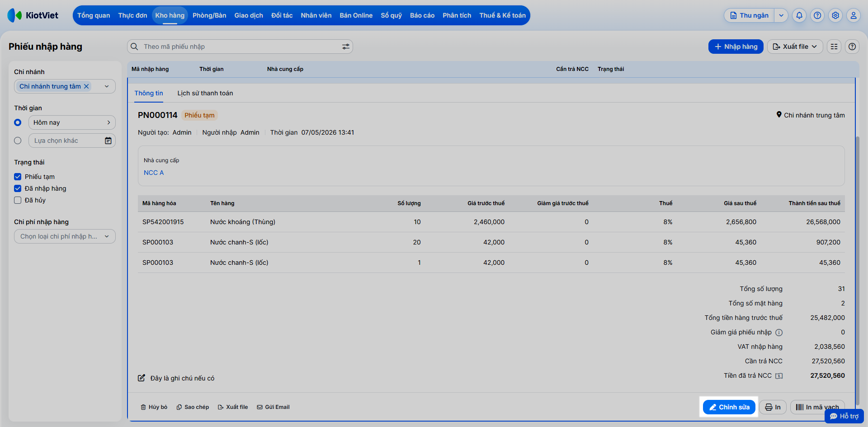The image size is (868, 427).
Task: Open search filter options icon
Action: coord(346,47)
